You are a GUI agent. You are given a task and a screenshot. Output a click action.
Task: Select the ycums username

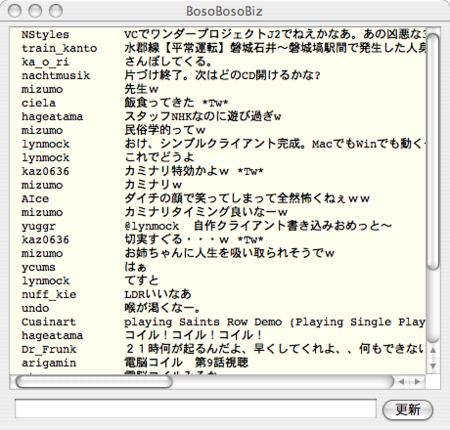pos(39,267)
